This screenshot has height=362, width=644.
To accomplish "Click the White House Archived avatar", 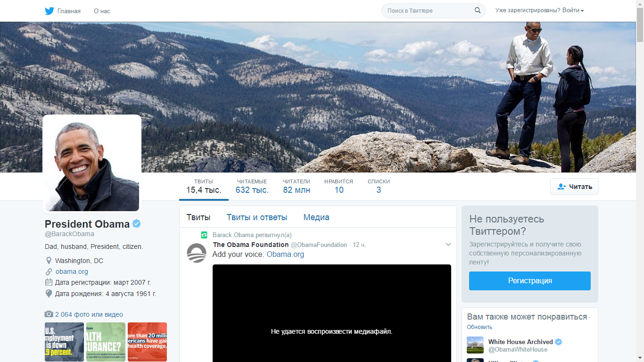I will (x=475, y=345).
